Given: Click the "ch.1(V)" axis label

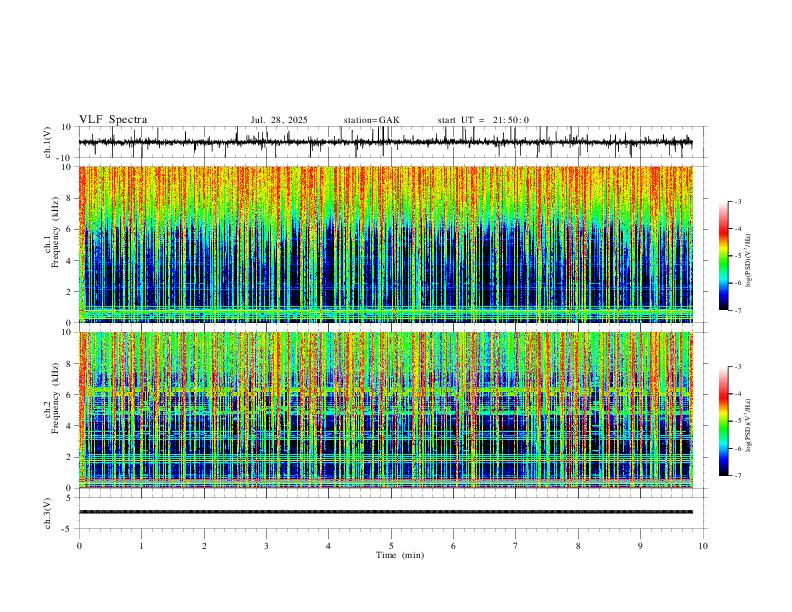Looking at the screenshot, I should (48, 142).
